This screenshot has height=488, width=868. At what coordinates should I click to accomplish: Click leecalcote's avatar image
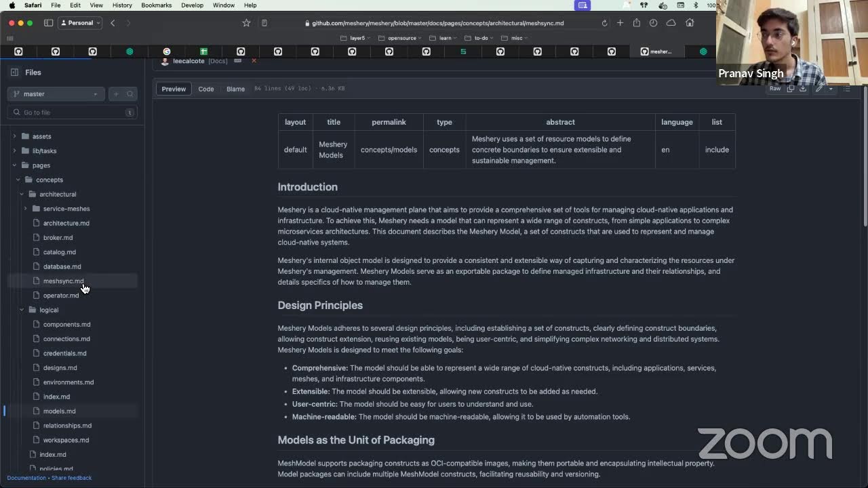(165, 61)
